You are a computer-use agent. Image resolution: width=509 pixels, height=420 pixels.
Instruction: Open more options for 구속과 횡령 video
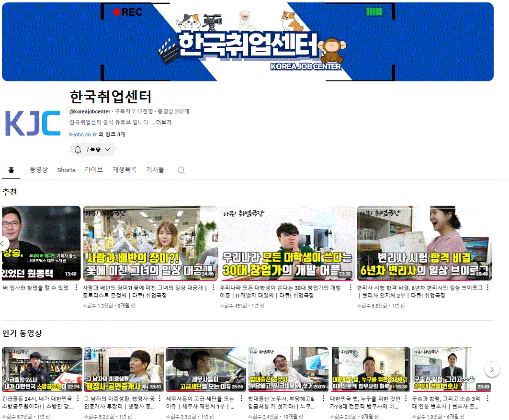click(487, 398)
